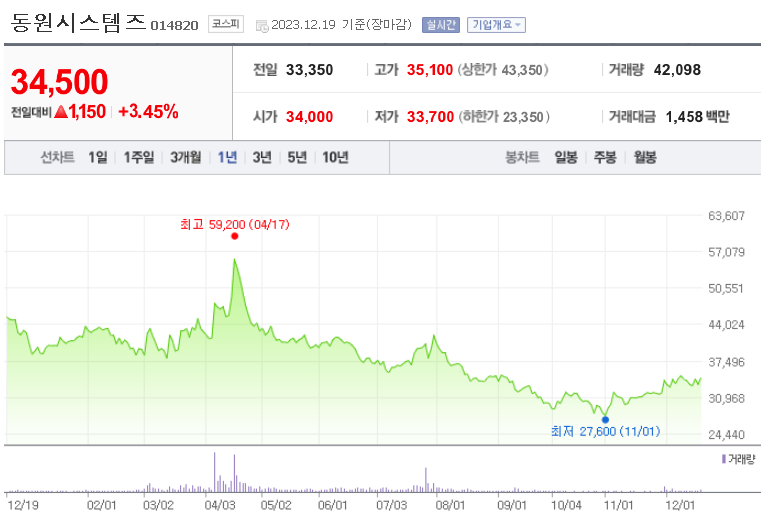Click the calendar icon beside the date
Screen dimensions: 761x523
(x=262, y=26)
